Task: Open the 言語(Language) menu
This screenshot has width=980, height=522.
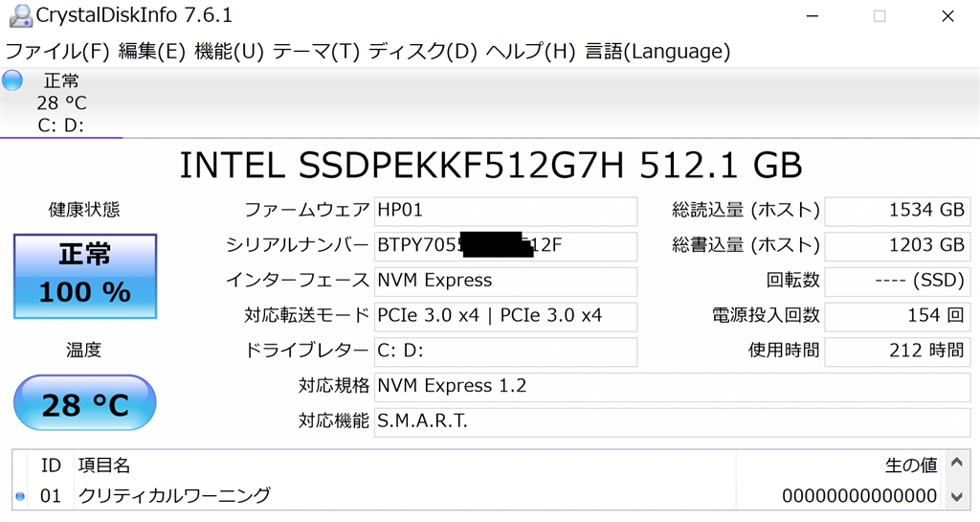Action: [x=657, y=51]
